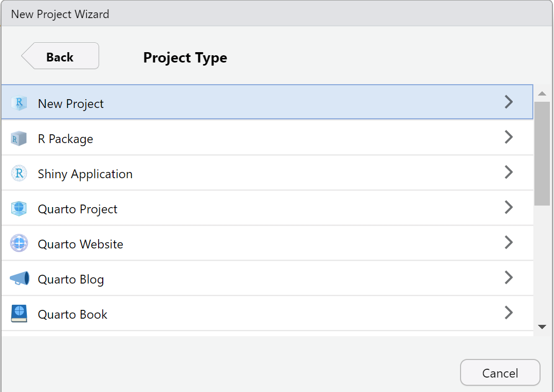Viewport: 554px width, 392px height.
Task: Click the R Package box icon
Action: (x=19, y=138)
